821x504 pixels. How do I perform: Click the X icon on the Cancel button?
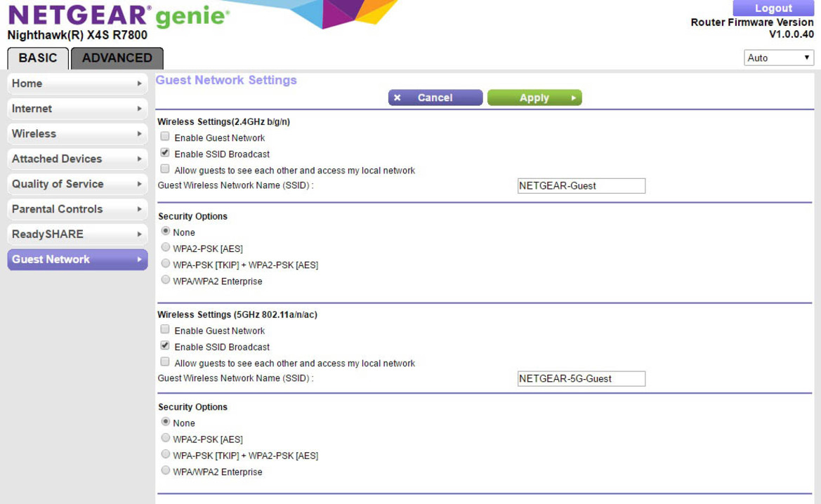(x=398, y=98)
